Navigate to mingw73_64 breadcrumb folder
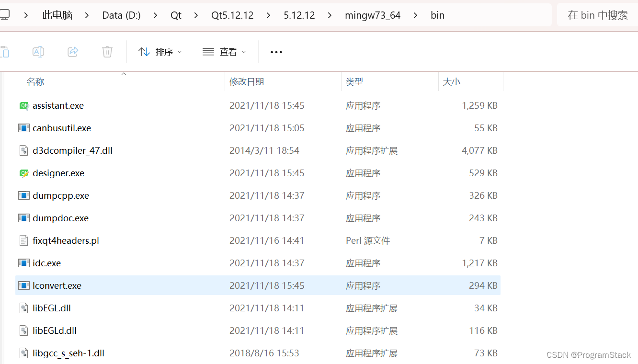Screen dimensions: 638x364 pos(373,15)
